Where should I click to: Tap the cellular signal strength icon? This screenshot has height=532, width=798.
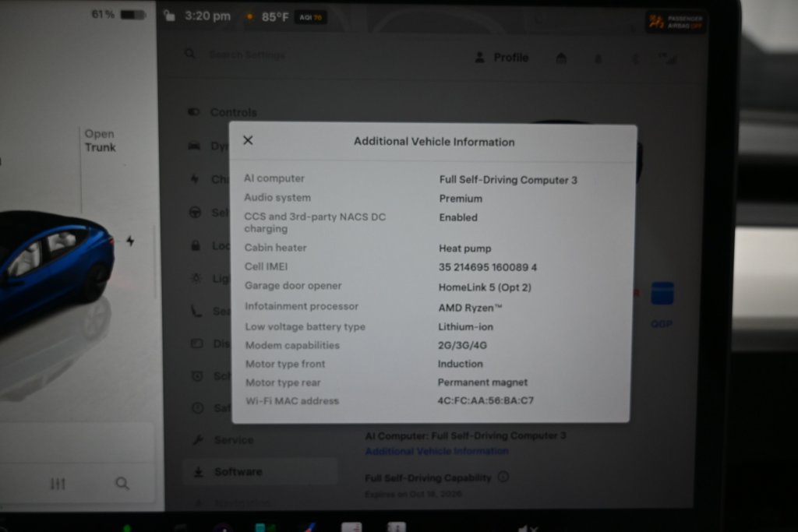668,58
